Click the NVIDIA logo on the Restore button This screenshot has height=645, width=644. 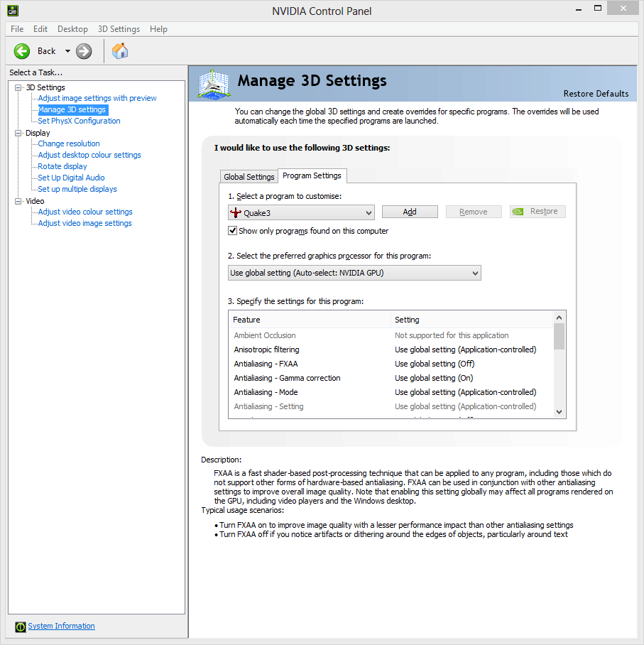518,212
